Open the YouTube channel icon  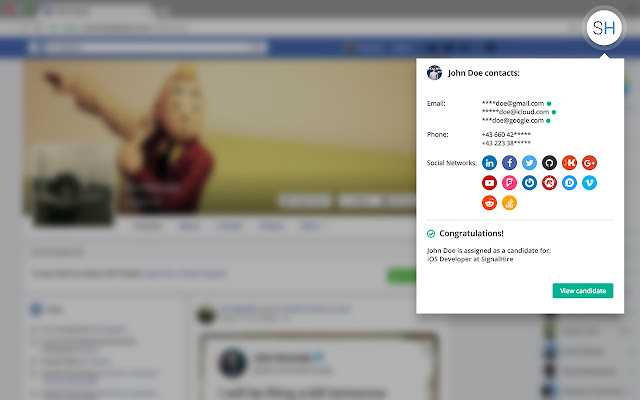coord(490,183)
